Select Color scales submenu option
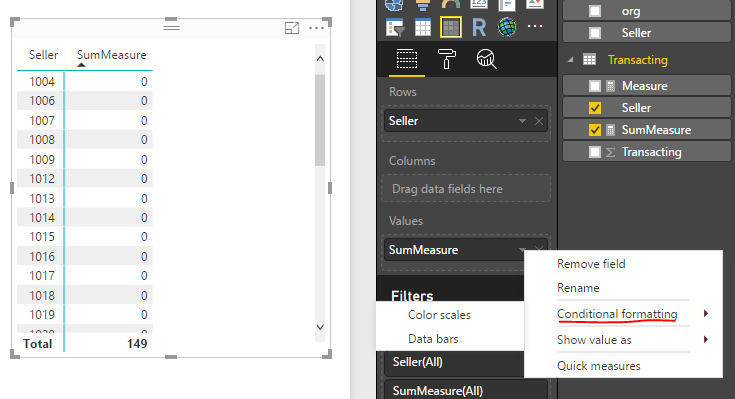Image resolution: width=735 pixels, height=399 pixels. [x=439, y=315]
